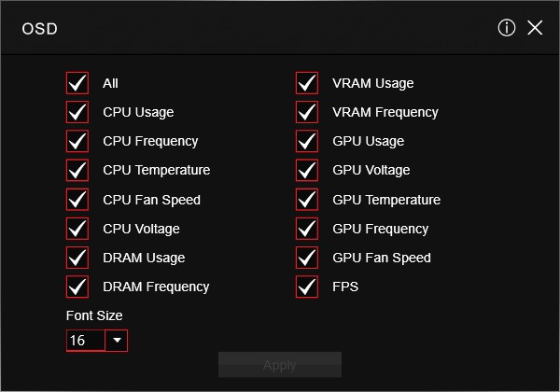
Task: Uncheck the FPS checkbox
Action: pos(307,287)
